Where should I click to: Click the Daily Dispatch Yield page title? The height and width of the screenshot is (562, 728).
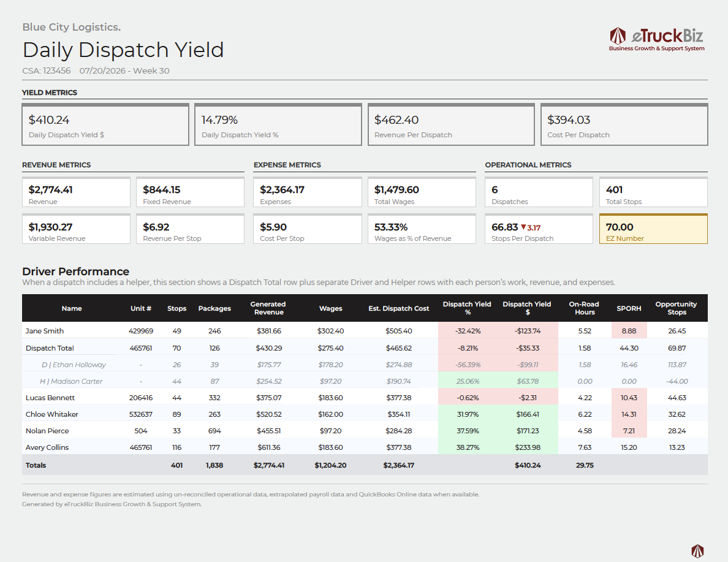[123, 50]
